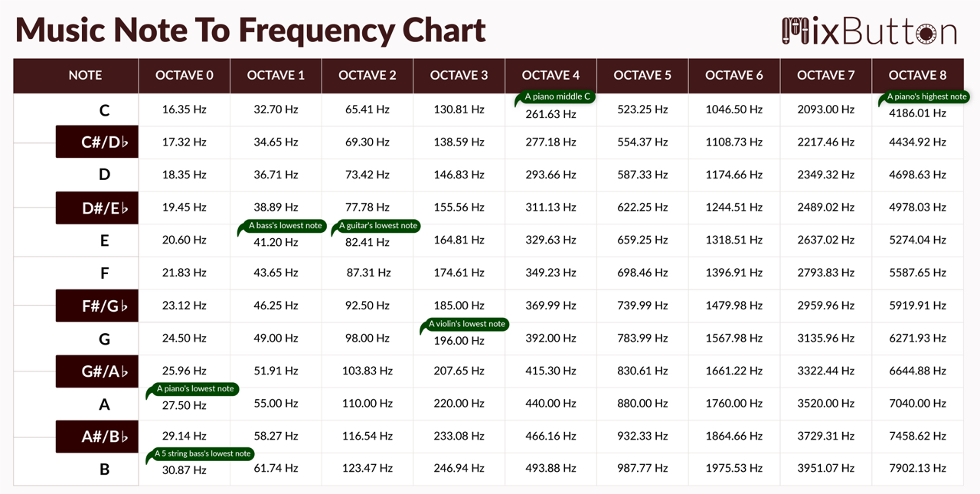Click the C#/D♭ black key label
Viewport: 980px width, 494px height.
click(x=97, y=142)
